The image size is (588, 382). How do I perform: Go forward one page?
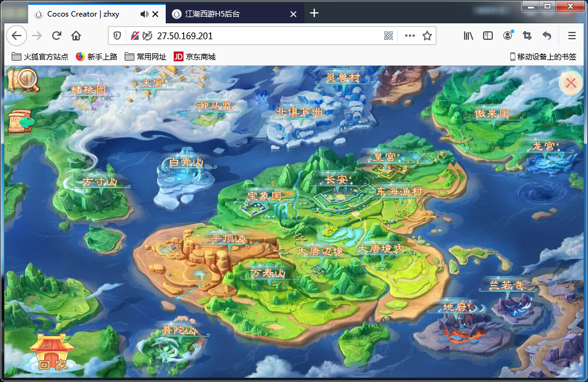[37, 36]
